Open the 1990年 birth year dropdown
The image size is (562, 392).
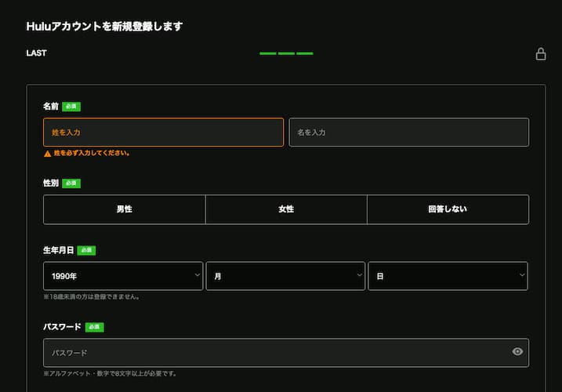(x=123, y=276)
